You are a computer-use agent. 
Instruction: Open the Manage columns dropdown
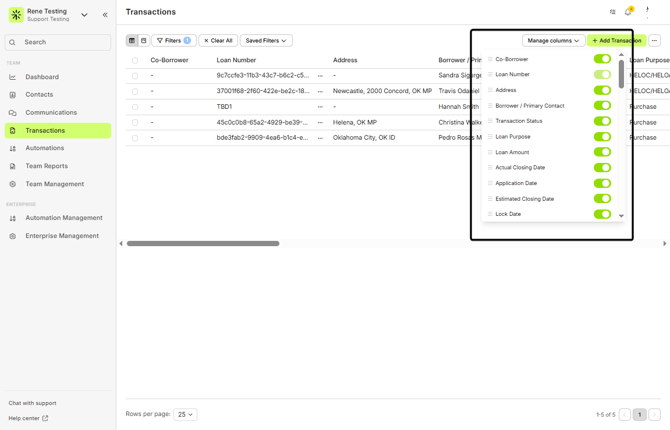(553, 41)
